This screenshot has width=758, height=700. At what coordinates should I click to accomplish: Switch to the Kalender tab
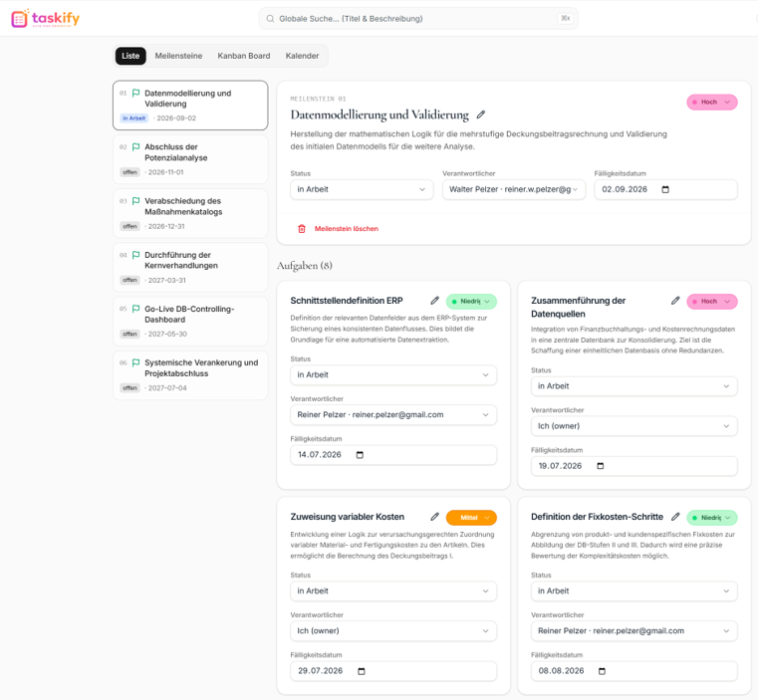point(302,56)
